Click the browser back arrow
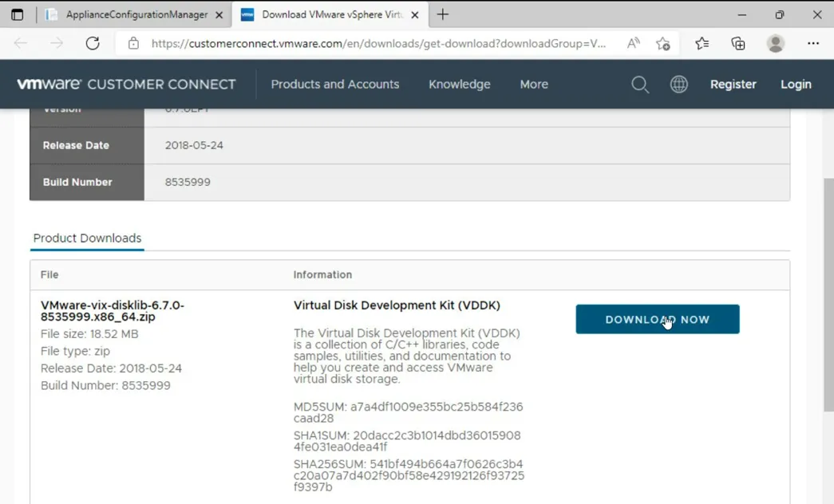834x504 pixels. pos(20,43)
